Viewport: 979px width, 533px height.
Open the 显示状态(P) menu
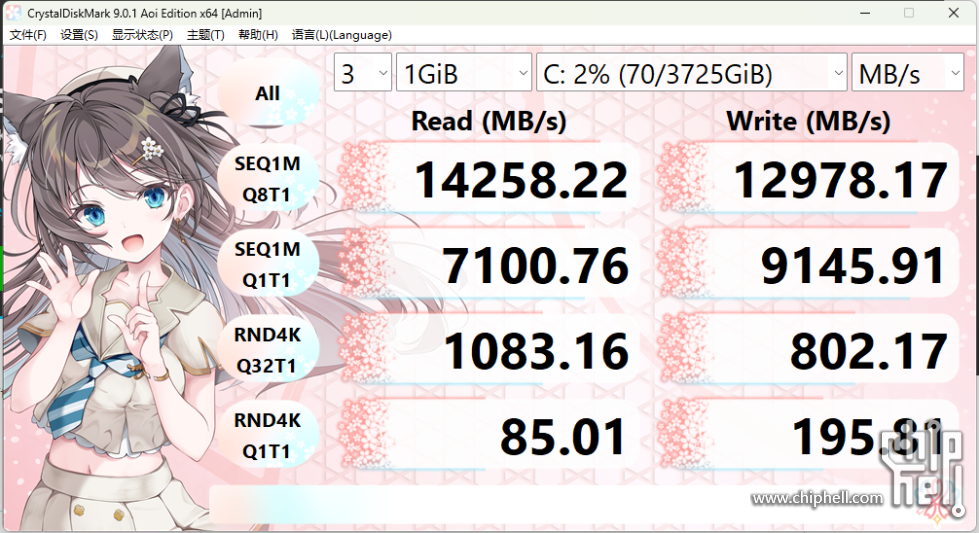[142, 35]
